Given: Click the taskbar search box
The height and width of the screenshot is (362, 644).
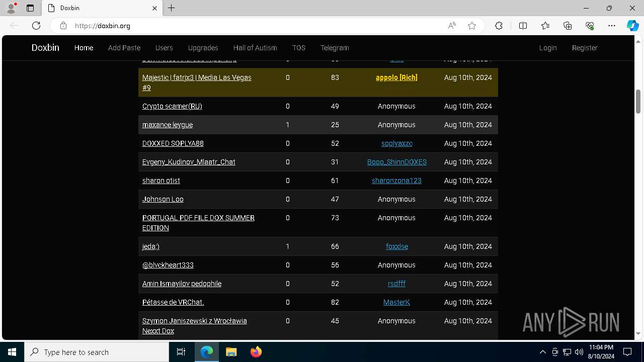Looking at the screenshot, I should (x=97, y=352).
